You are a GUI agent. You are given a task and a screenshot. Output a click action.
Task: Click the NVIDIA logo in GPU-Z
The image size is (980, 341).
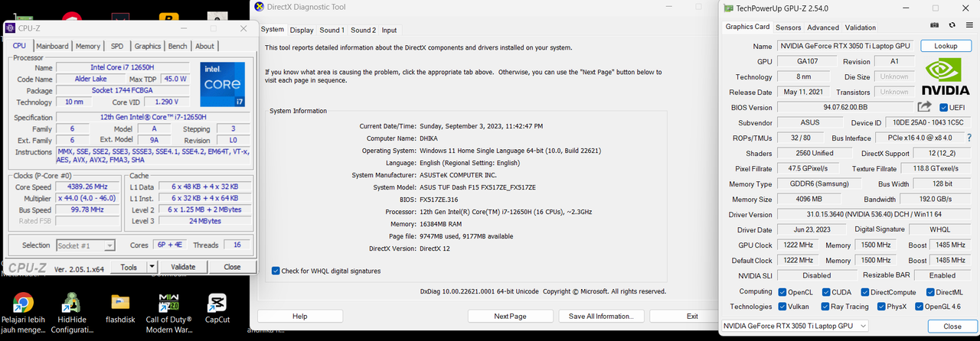point(945,76)
